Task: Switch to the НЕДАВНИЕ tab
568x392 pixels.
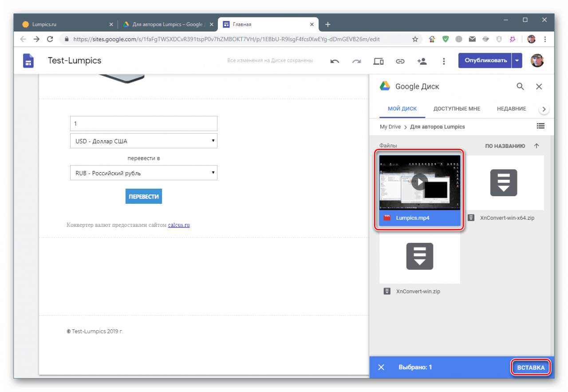Action: [x=511, y=109]
